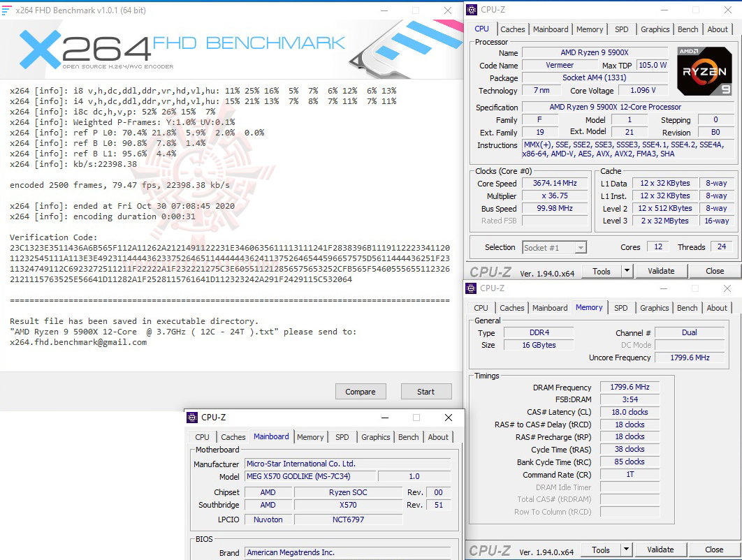Click the Bank Cycle Time 85 clocks value
The image size is (742, 560).
pyautogui.click(x=630, y=462)
